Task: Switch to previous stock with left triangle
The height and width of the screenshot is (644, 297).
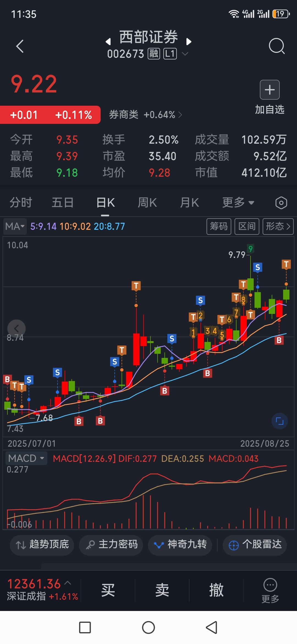Action: [108, 42]
